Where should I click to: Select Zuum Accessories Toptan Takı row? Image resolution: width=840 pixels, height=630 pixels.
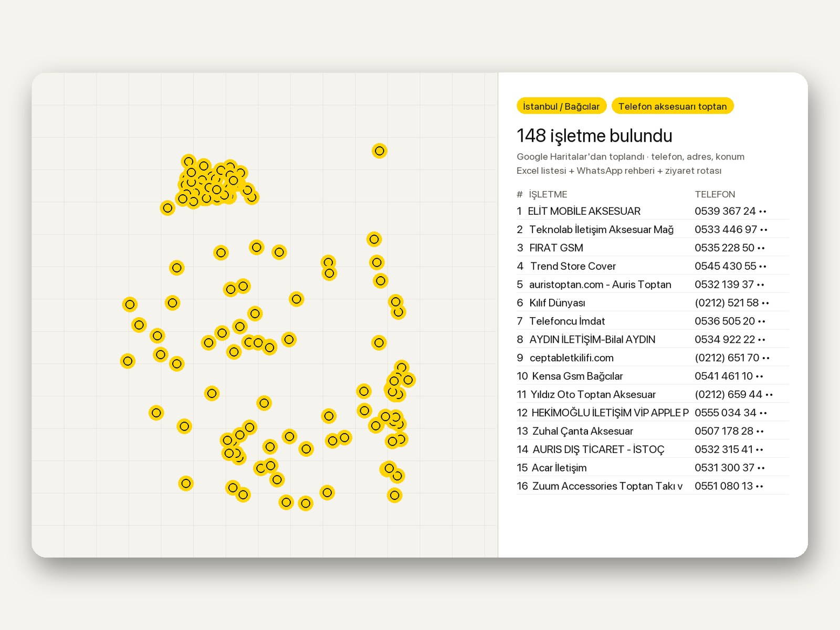653,486
